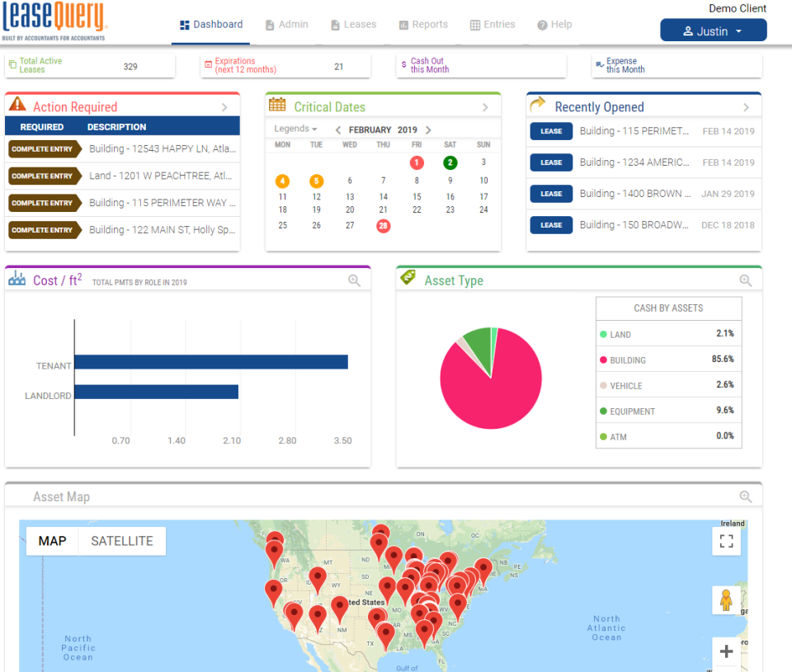Screen dimensions: 792x672
Task: Click the Entries grid icon
Action: pyautogui.click(x=475, y=24)
